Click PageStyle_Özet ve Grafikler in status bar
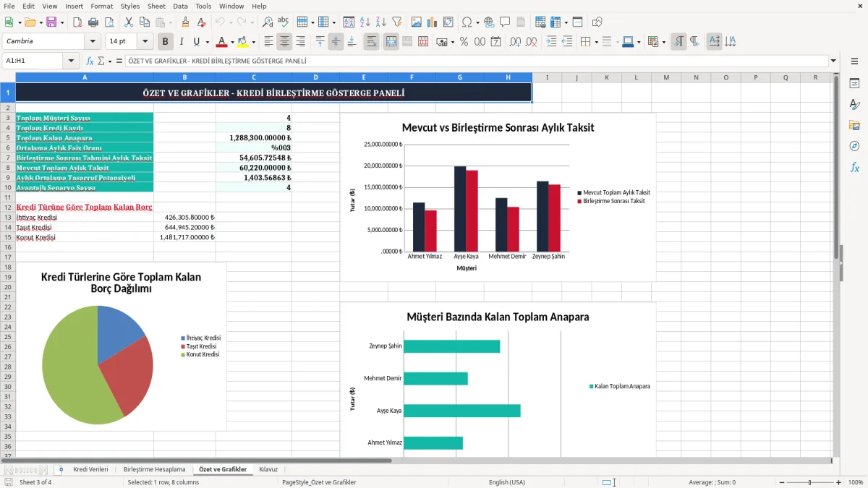 pyautogui.click(x=319, y=482)
